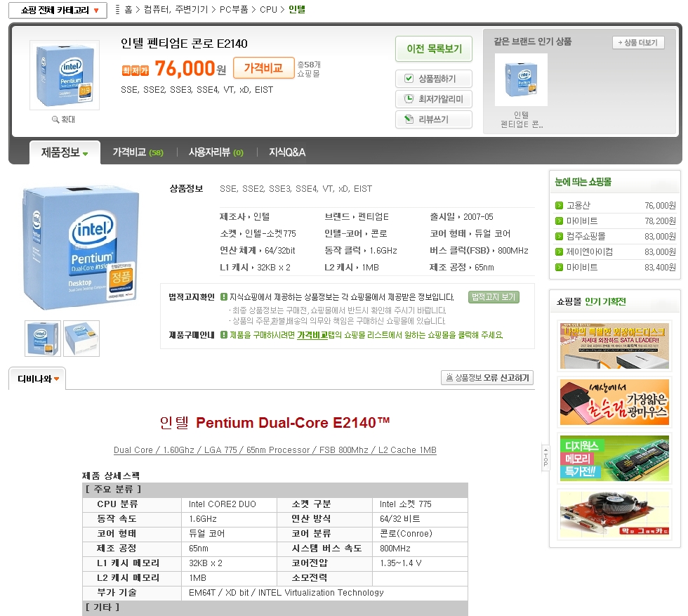Click the Intel CORE2 DUO table cell
688x616 pixels.
click(229, 504)
